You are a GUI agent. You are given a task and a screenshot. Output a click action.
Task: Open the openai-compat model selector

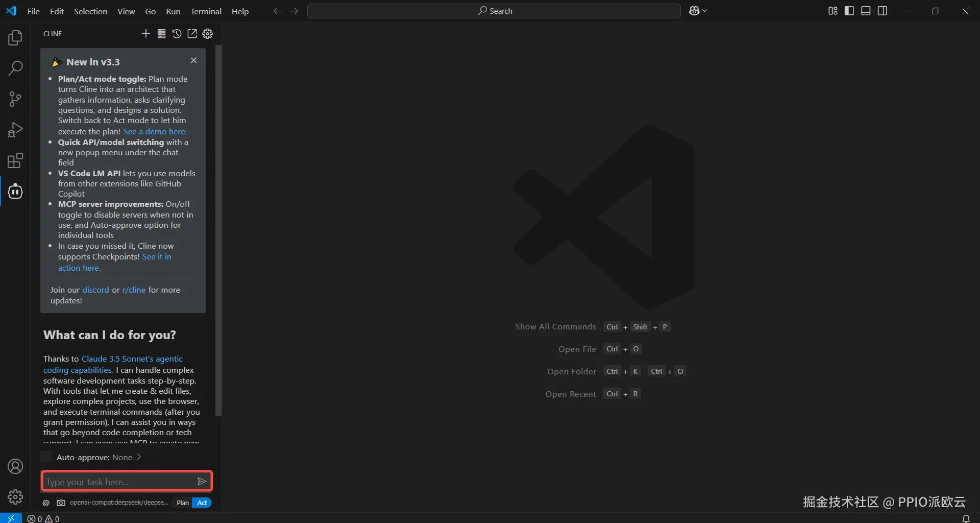tap(119, 503)
